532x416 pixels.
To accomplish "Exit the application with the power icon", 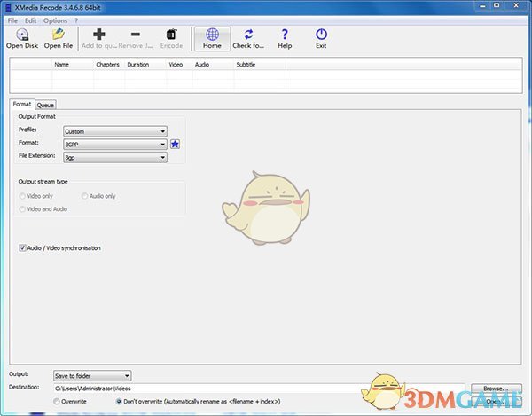I will click(321, 39).
